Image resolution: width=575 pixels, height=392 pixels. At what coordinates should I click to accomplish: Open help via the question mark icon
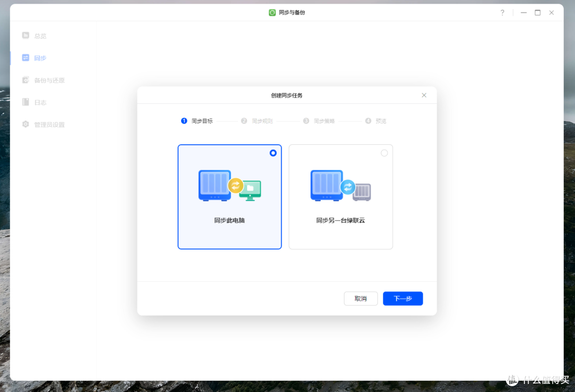tap(503, 12)
